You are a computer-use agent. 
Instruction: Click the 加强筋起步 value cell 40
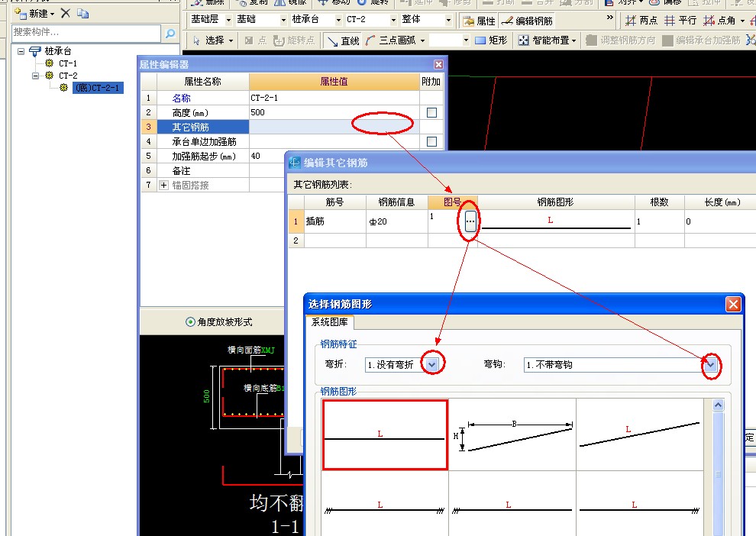pos(267,156)
